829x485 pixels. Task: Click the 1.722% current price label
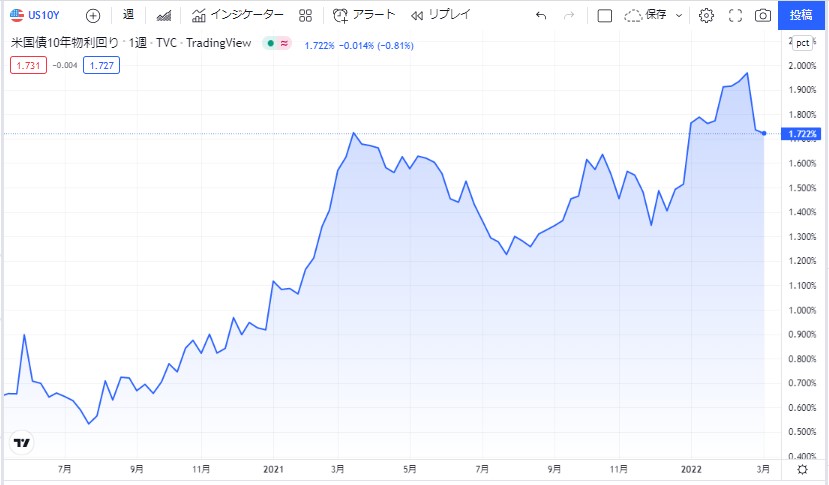point(802,133)
